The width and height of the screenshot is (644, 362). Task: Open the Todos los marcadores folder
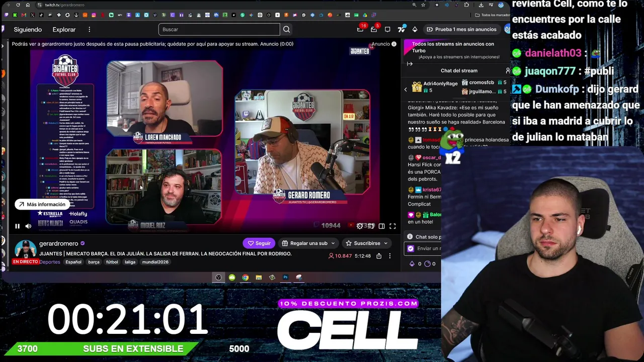pos(493,15)
